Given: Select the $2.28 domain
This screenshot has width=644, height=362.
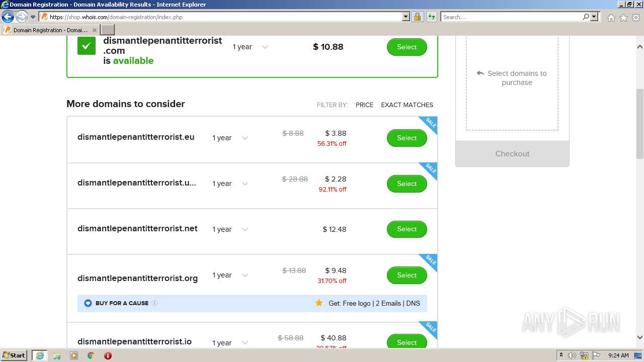Looking at the screenshot, I should 407,184.
